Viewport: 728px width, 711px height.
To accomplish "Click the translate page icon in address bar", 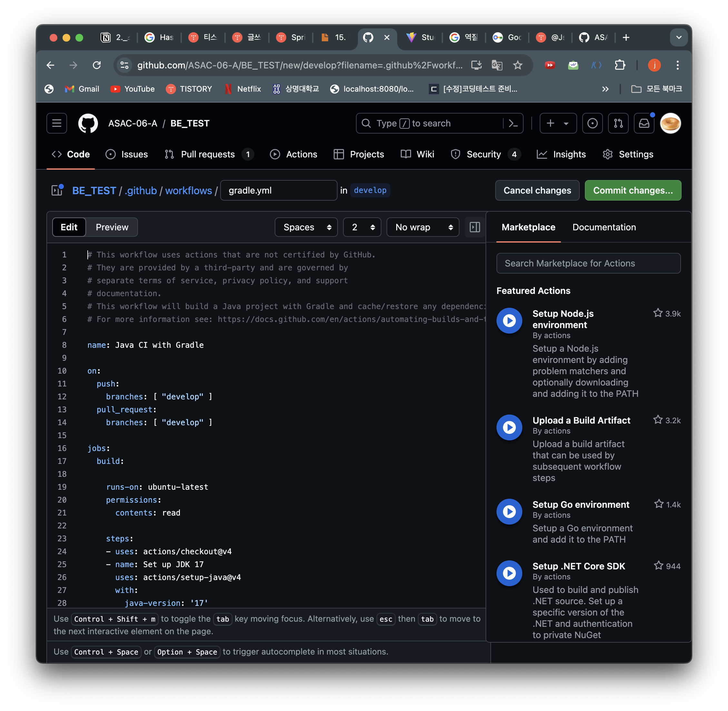I will tap(497, 65).
